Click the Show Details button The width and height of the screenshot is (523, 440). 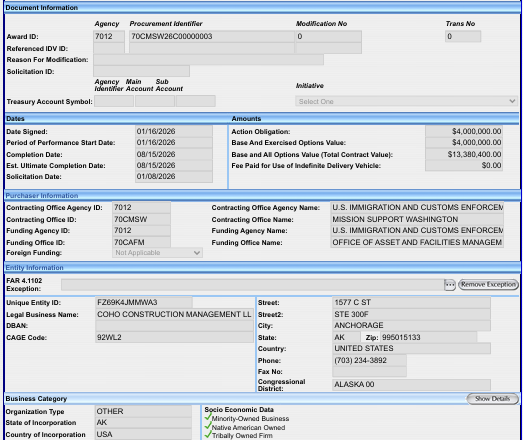click(x=492, y=399)
